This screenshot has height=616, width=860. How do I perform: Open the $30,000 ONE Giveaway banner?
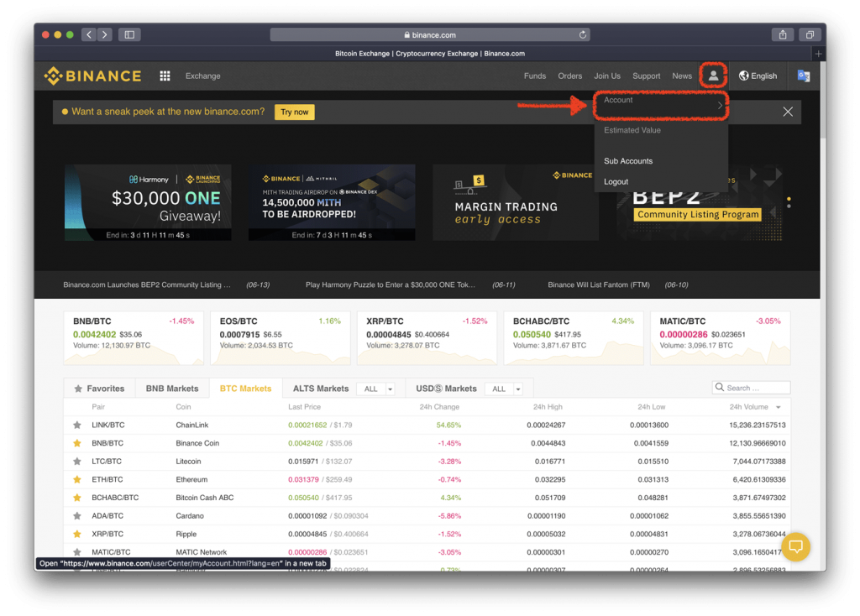coord(148,202)
